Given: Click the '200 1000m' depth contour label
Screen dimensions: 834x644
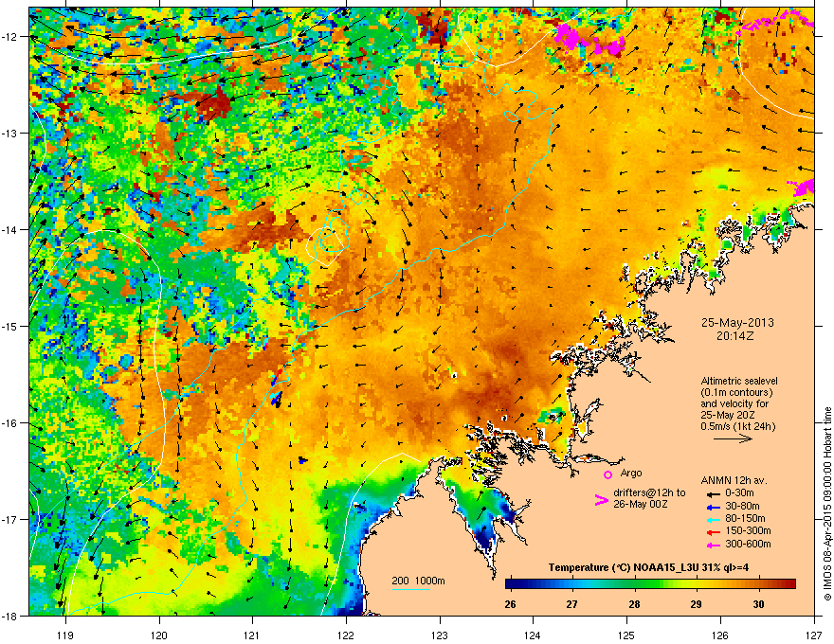Looking at the screenshot, I should pos(418,581).
